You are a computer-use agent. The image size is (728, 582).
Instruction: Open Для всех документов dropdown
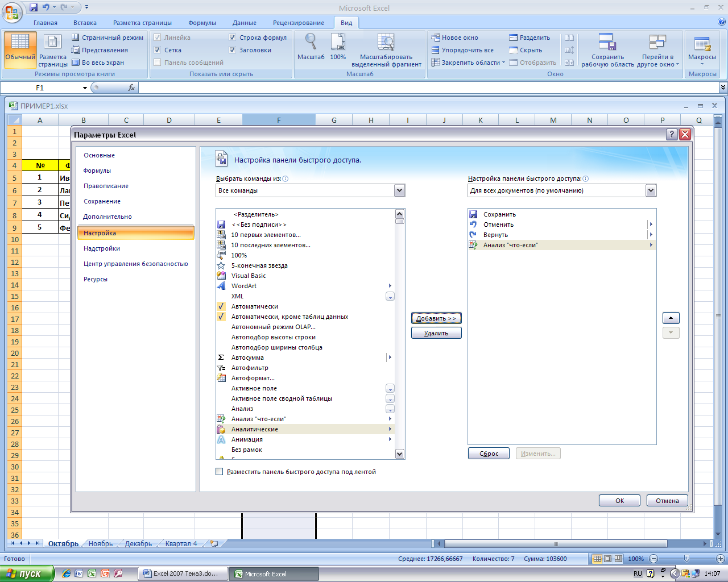pos(651,190)
